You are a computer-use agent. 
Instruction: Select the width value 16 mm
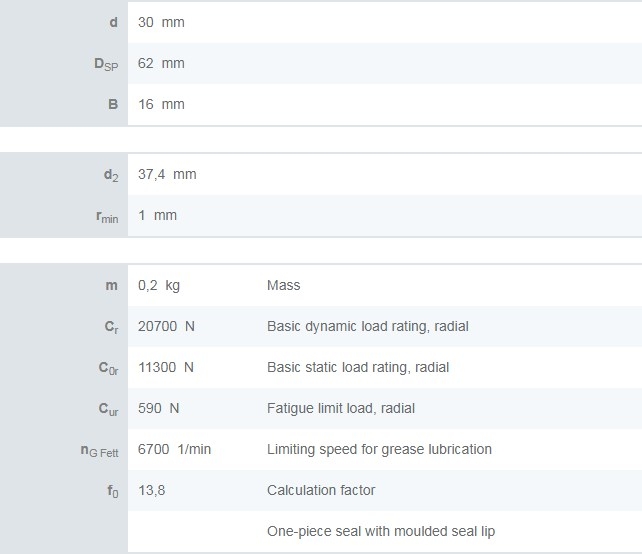tap(161, 104)
